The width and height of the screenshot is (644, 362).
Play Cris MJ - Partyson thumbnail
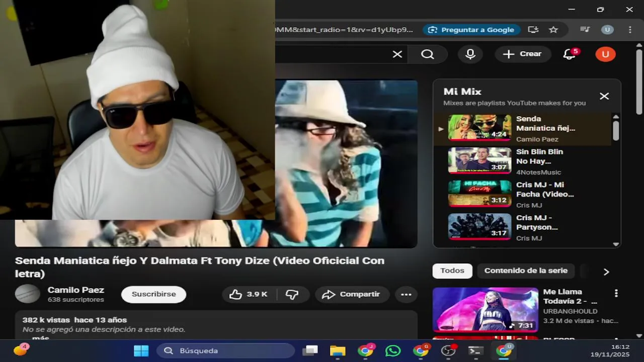click(x=479, y=226)
